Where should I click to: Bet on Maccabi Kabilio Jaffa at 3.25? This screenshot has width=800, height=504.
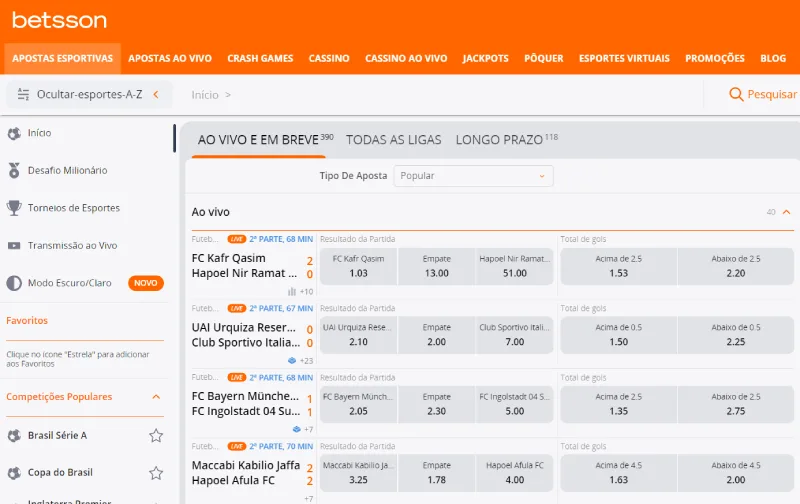358,473
